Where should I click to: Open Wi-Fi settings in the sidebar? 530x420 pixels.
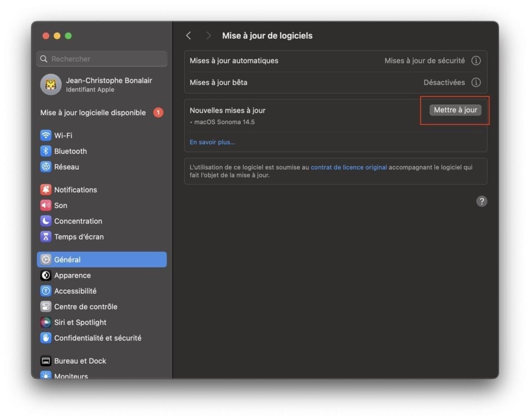[x=46, y=136]
